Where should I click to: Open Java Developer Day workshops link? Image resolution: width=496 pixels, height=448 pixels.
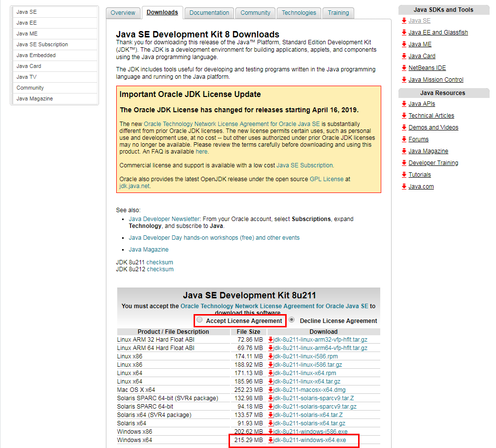[x=214, y=237]
